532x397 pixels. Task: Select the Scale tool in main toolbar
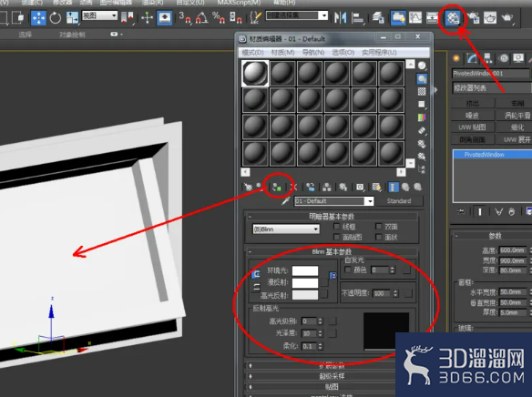[x=72, y=17]
